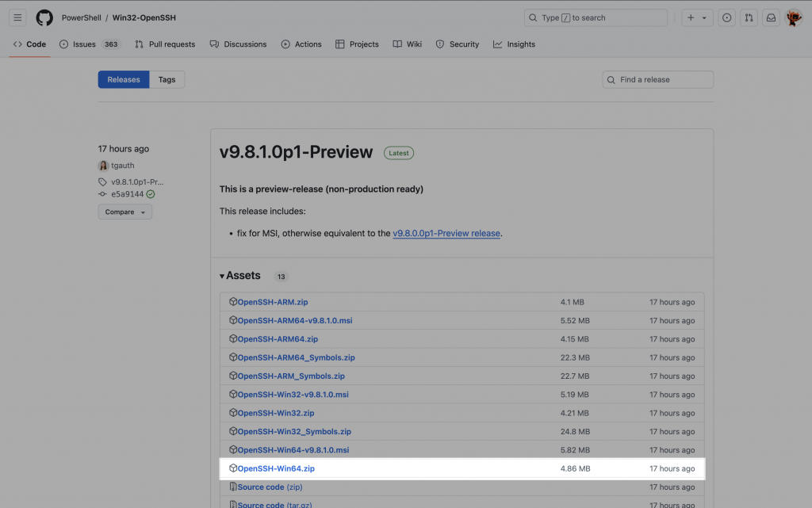The image size is (812, 508).
Task: Open the Actions tab
Action: [x=301, y=44]
